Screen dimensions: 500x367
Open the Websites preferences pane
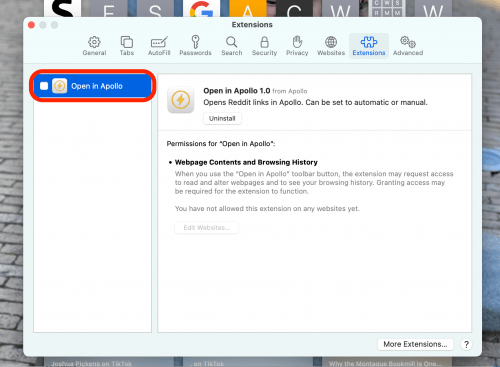tap(331, 46)
